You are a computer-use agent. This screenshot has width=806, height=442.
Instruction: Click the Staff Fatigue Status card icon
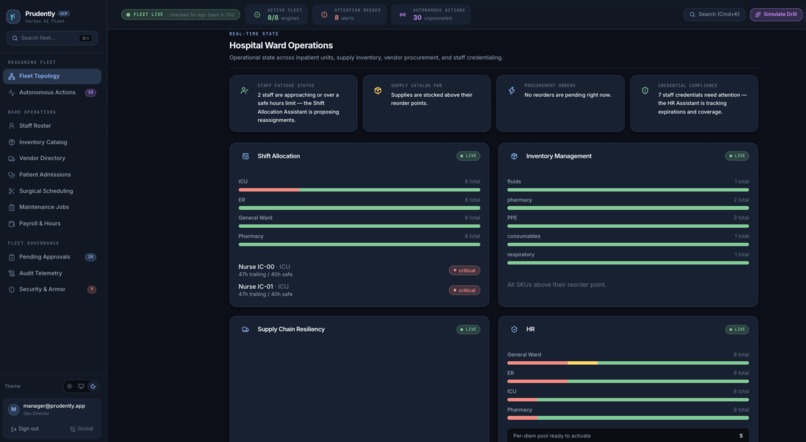pos(244,90)
